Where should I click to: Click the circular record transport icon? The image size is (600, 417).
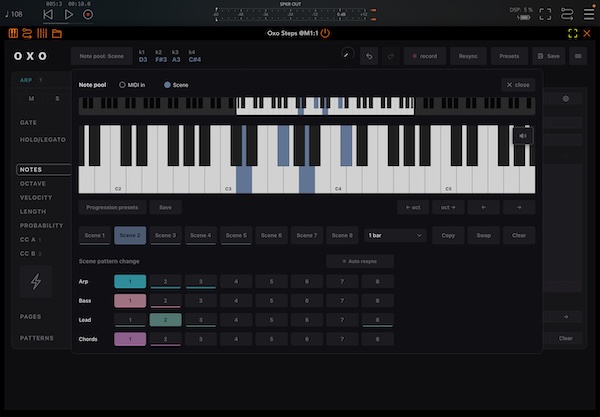(88, 15)
